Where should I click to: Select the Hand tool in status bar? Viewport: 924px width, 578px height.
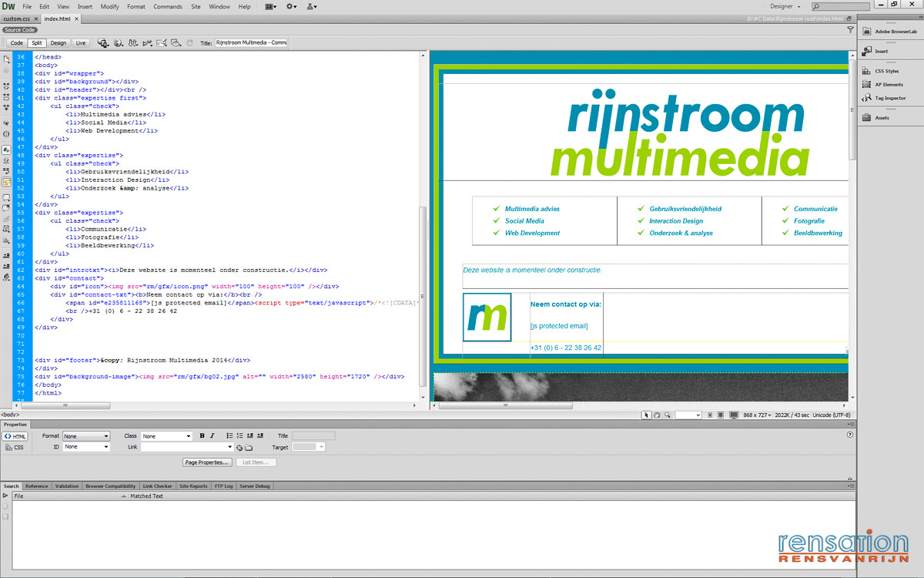click(657, 415)
